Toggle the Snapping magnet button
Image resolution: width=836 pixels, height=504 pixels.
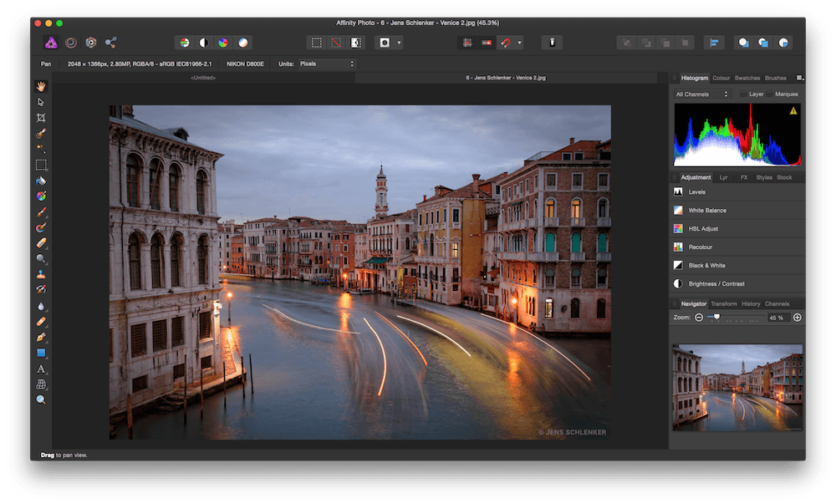[x=506, y=43]
